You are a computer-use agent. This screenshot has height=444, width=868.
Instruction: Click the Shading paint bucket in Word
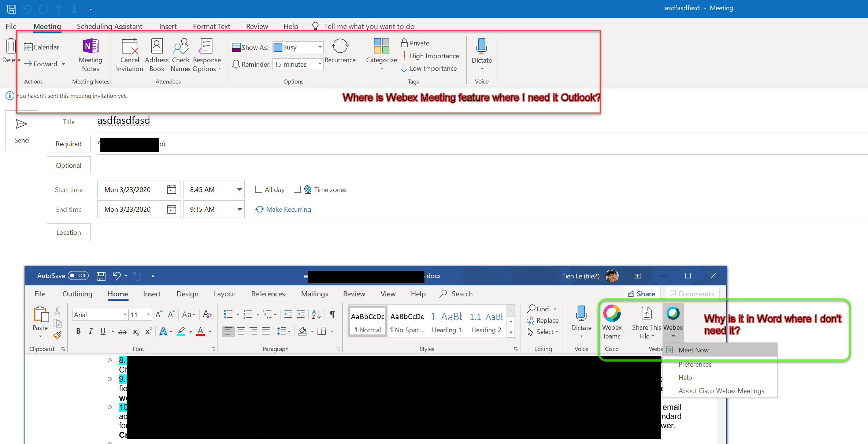[303, 331]
